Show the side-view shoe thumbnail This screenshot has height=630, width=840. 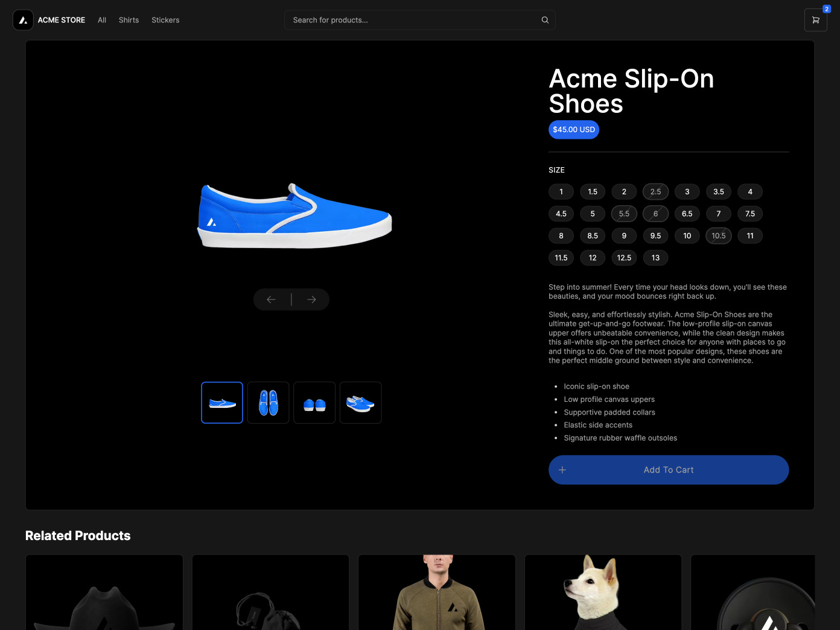click(x=222, y=402)
